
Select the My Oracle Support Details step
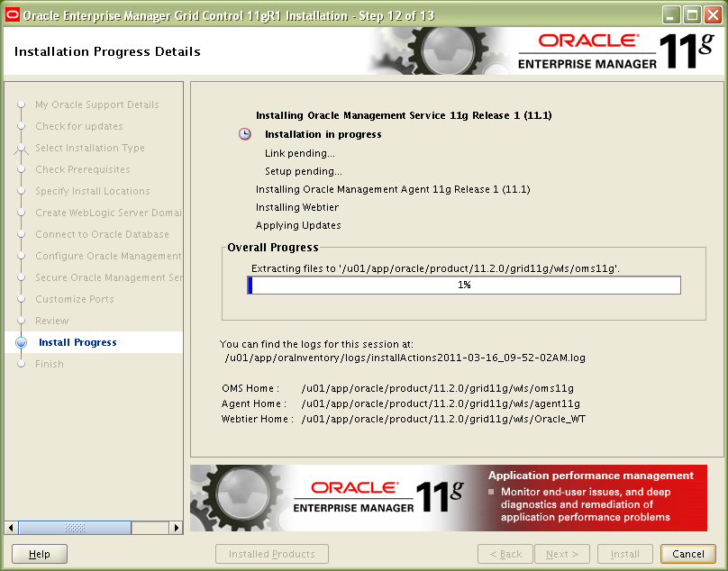tap(97, 104)
